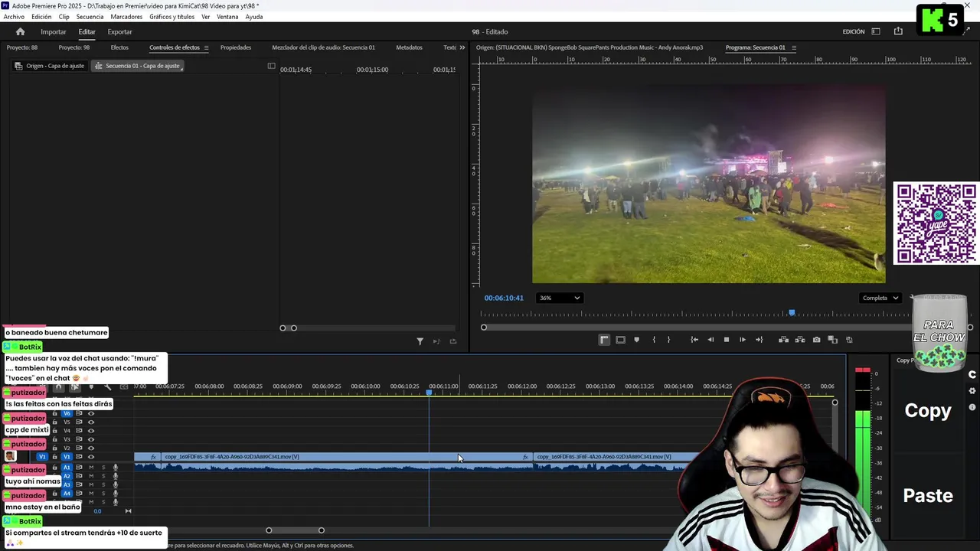980x551 pixels.
Task: Click the audio meter 0.0 value
Action: pos(97,511)
